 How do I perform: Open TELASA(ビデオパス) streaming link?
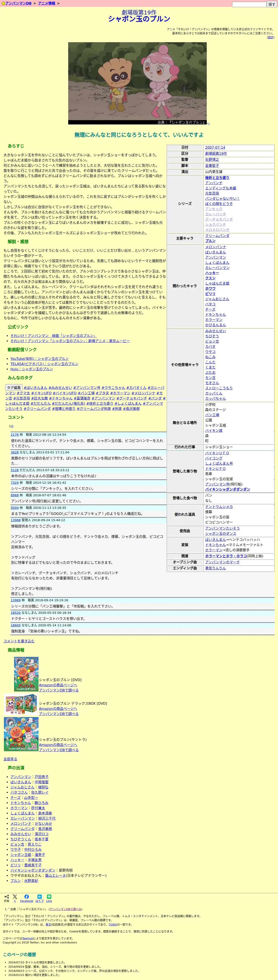44,364
